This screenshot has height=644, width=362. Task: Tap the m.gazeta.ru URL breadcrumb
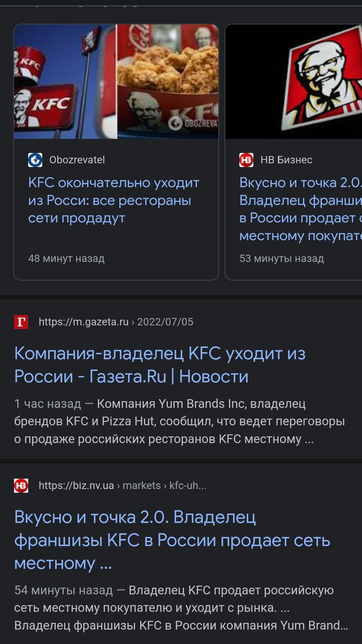pyautogui.click(x=116, y=322)
